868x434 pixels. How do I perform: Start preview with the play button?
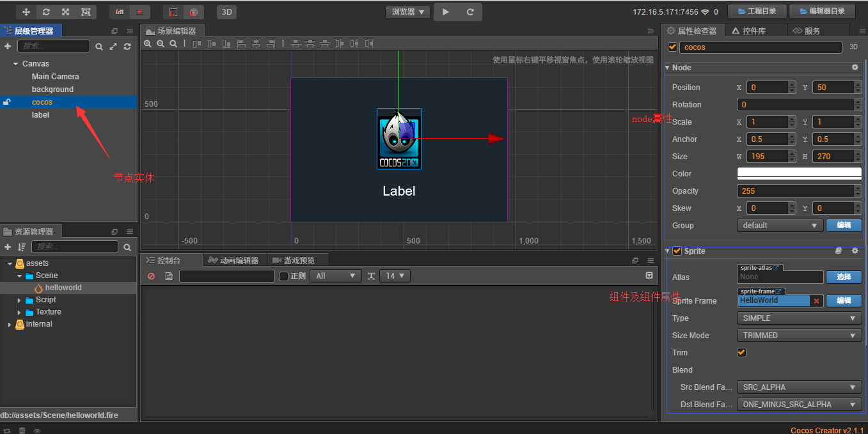[x=446, y=12]
